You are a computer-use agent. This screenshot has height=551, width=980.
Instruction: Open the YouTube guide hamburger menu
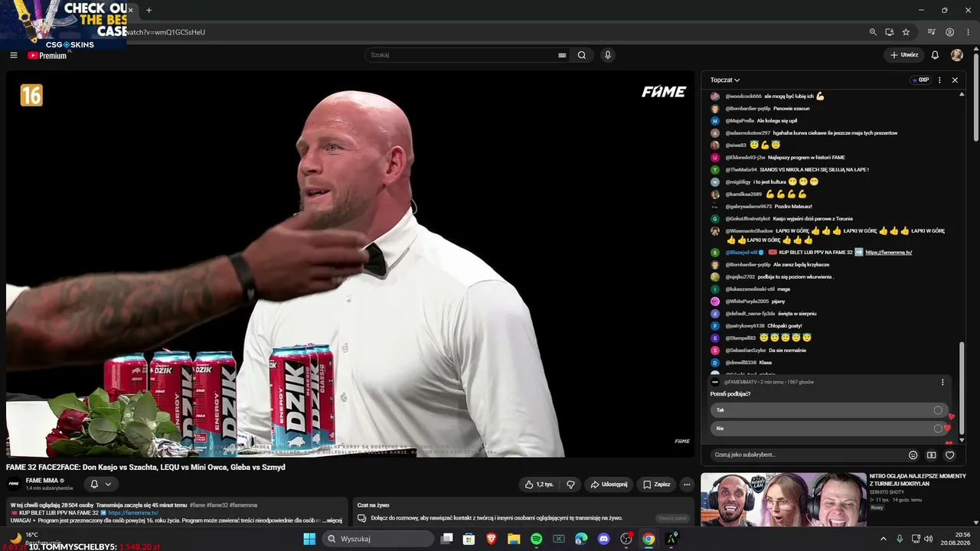point(13,55)
